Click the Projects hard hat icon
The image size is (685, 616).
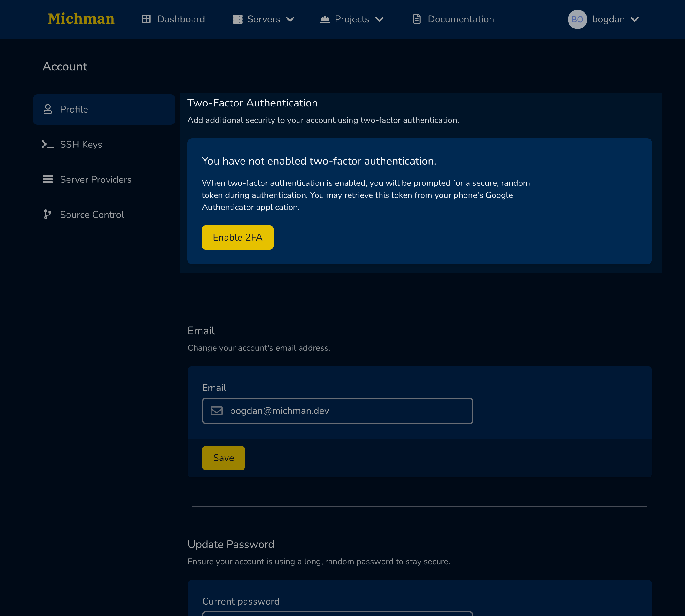click(325, 19)
